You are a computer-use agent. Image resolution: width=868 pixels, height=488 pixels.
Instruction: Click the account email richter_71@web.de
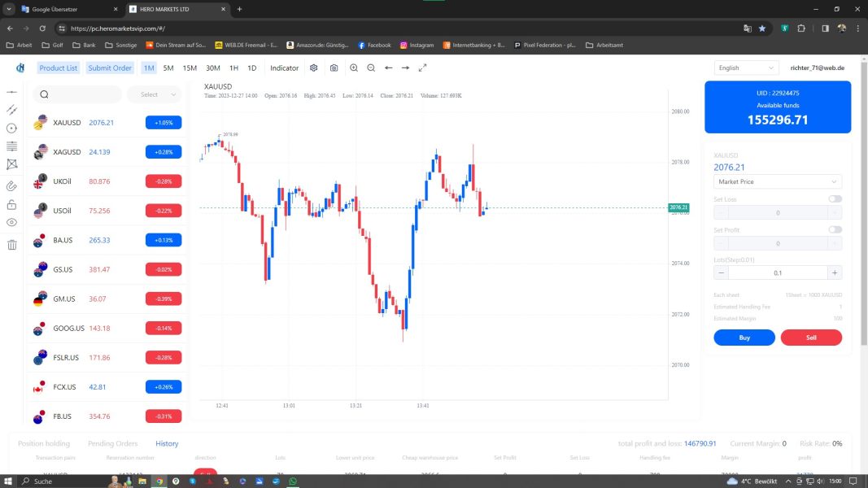pos(817,68)
